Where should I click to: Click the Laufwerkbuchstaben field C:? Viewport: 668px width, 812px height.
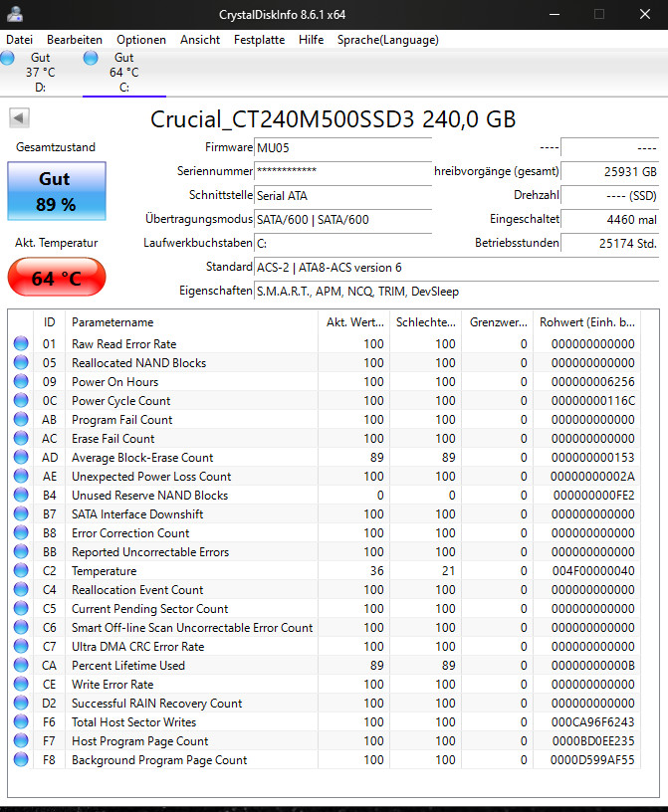(342, 244)
